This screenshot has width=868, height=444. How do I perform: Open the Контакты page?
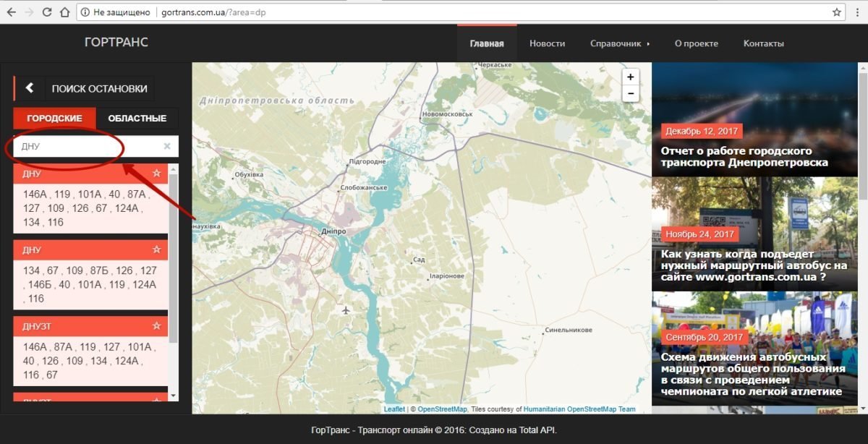coord(763,43)
